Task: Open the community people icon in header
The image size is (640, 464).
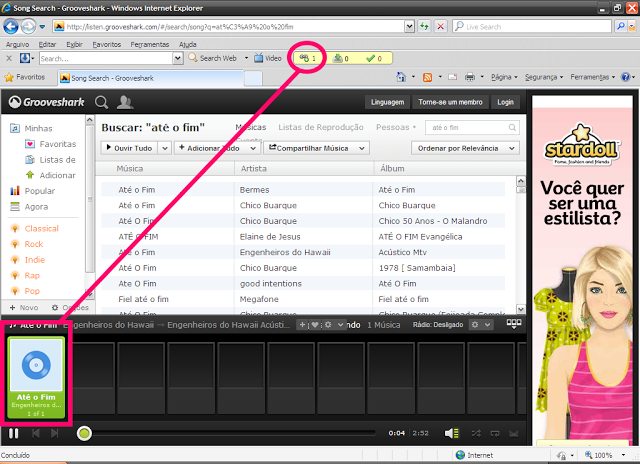Action: click(x=125, y=102)
